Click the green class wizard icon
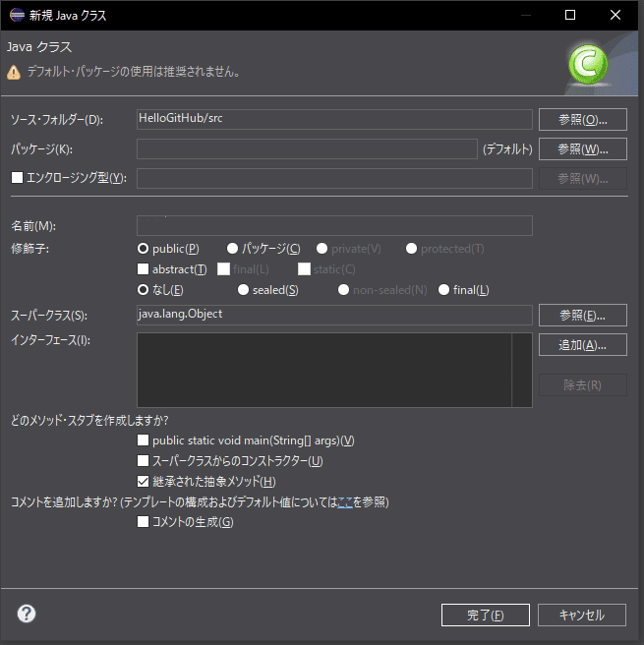644x645 pixels. point(588,65)
